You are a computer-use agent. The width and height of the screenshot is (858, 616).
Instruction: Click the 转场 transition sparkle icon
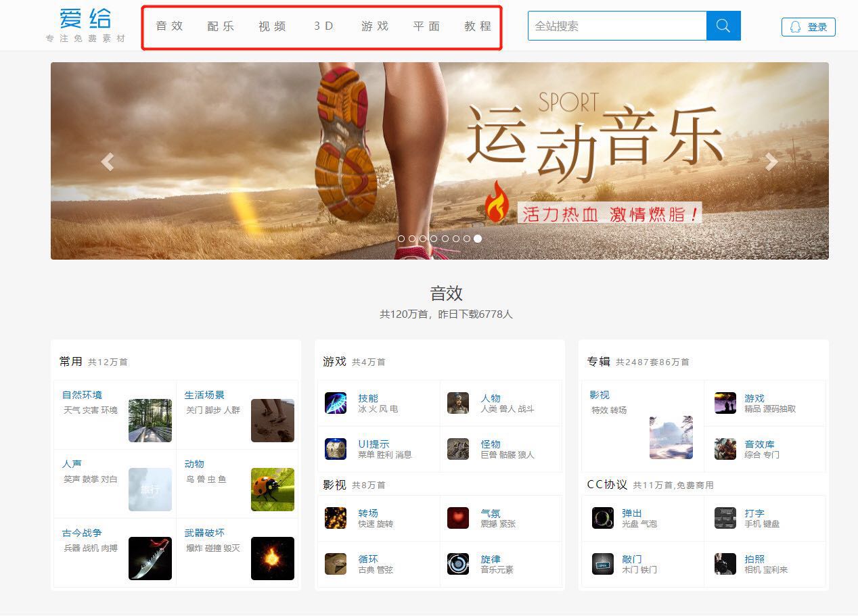pos(335,518)
